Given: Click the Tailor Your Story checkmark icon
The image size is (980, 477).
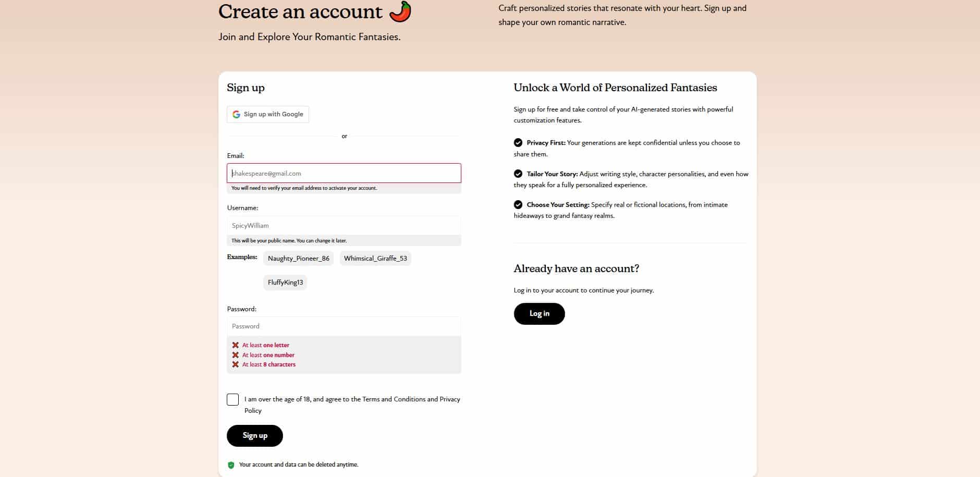Looking at the screenshot, I should [x=518, y=174].
